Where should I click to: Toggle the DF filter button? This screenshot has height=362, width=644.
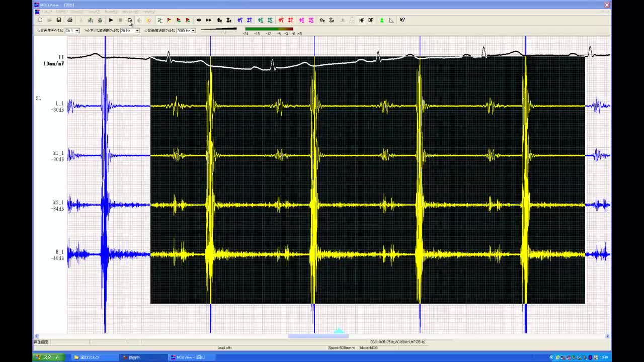(371, 20)
